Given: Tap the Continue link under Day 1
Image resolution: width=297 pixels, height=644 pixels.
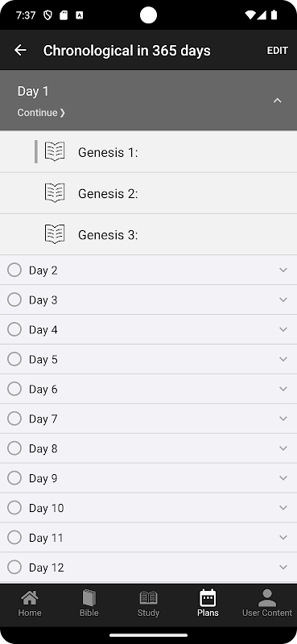Looking at the screenshot, I should 41,113.
